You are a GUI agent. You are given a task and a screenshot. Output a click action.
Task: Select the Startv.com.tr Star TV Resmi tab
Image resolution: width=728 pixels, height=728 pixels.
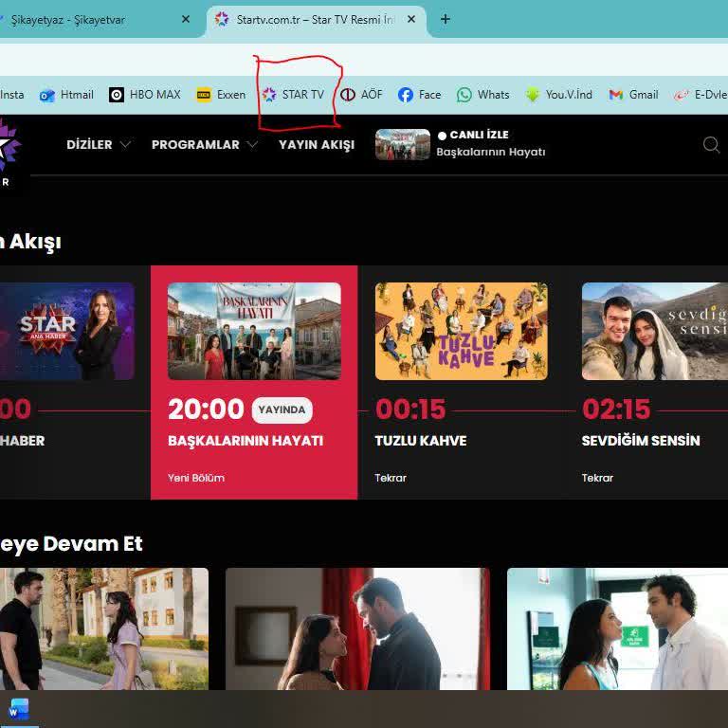[x=316, y=20]
